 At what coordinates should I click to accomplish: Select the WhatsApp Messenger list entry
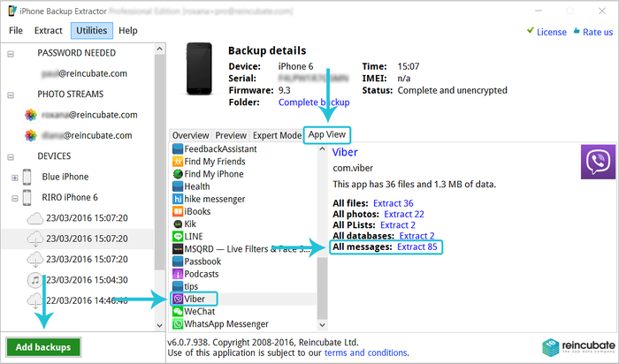pyautogui.click(x=226, y=324)
